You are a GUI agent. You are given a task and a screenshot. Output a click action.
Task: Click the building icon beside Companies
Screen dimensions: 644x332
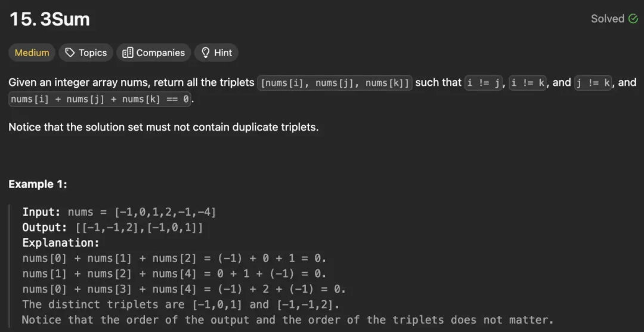[128, 53]
